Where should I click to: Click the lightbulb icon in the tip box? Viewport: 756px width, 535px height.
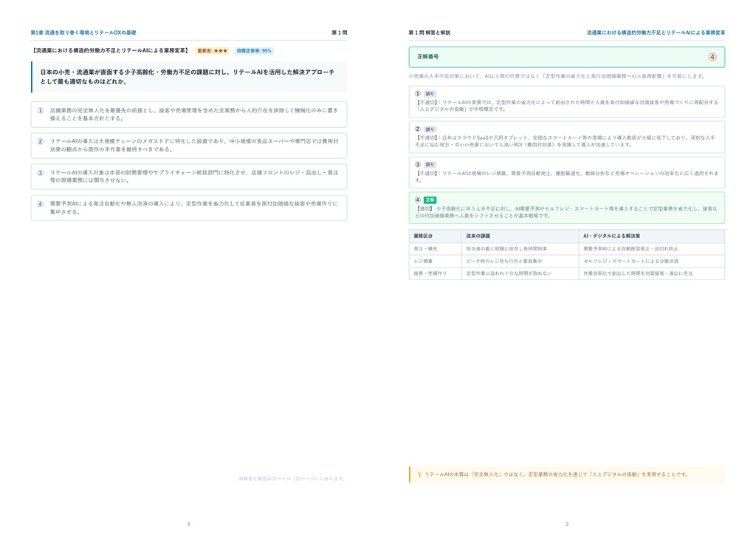coord(419,474)
